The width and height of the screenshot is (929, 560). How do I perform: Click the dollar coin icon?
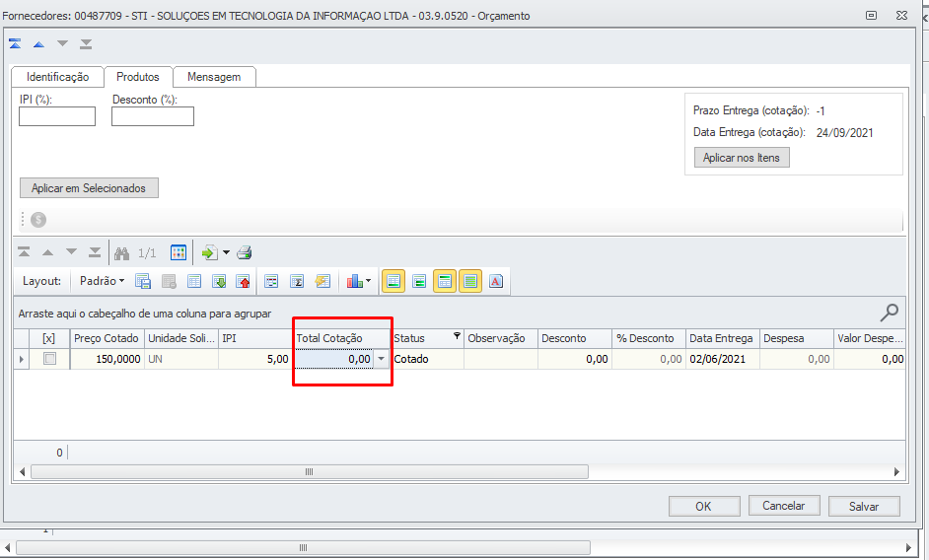(x=38, y=220)
